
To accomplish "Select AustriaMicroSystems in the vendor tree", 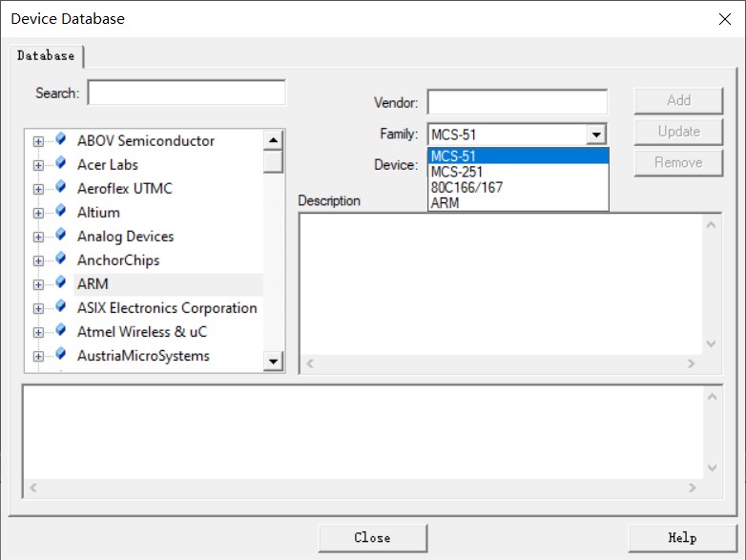I will tap(143, 356).
